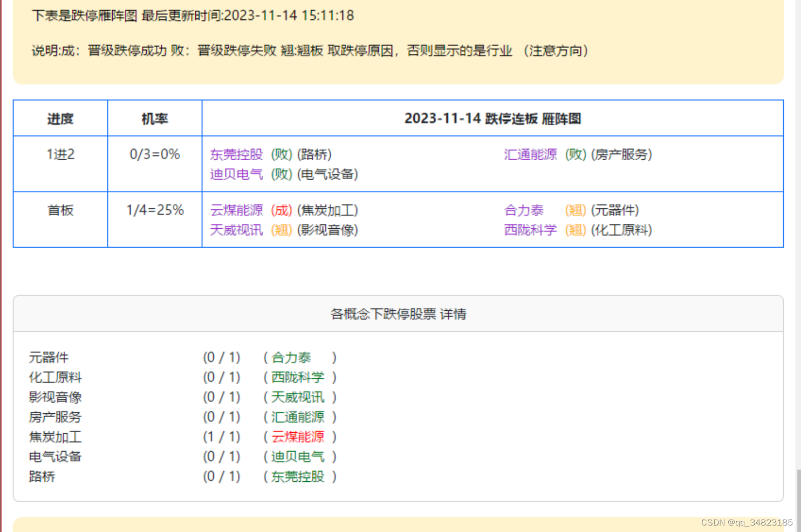This screenshot has height=532, width=801.
Task: Click the (0 / 1) count for 元器件
Action: click(x=222, y=358)
